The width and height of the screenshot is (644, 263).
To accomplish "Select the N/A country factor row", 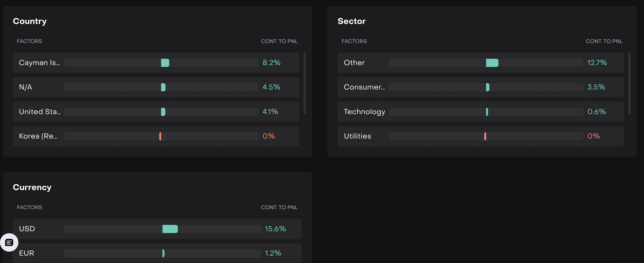I will tap(26, 87).
